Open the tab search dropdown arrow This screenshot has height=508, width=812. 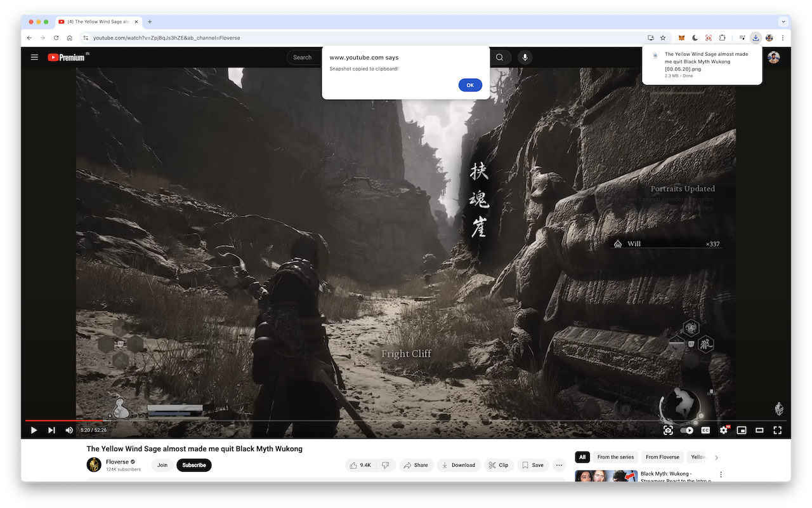pyautogui.click(x=783, y=22)
